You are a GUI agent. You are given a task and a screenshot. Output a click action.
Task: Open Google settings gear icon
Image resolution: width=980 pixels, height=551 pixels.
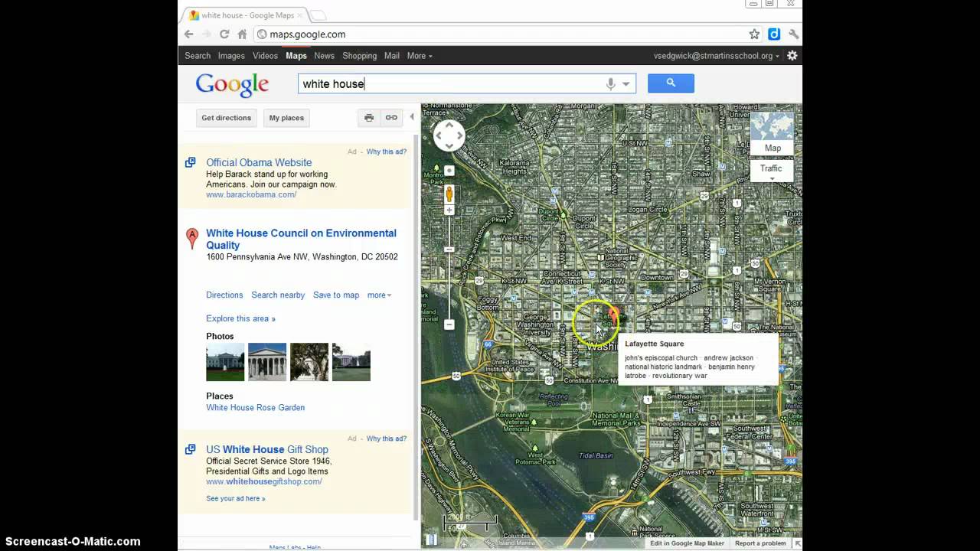pyautogui.click(x=792, y=55)
